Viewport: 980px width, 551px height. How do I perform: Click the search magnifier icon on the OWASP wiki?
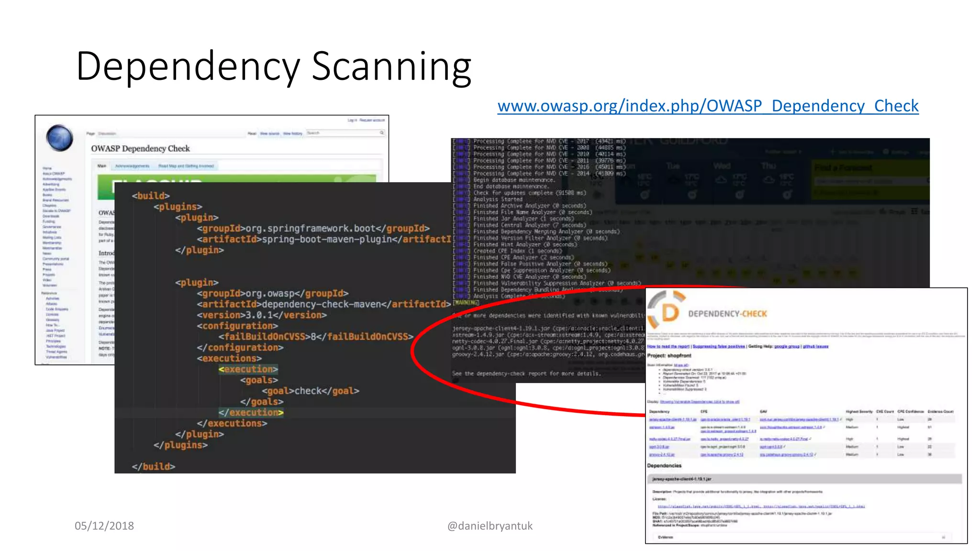(382, 133)
